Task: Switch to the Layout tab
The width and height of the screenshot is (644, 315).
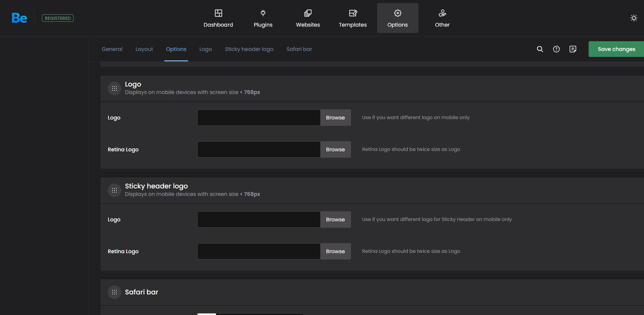Action: click(x=144, y=49)
